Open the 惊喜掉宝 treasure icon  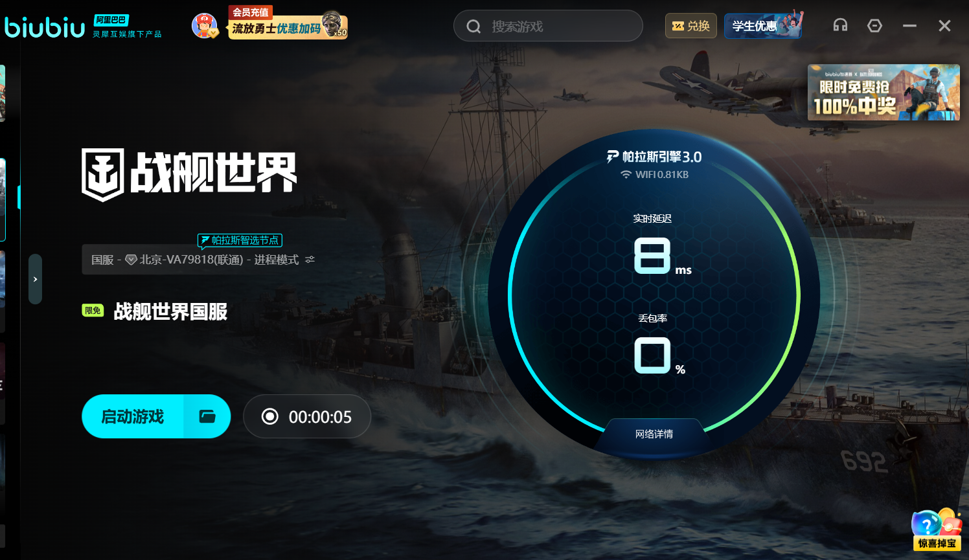937,529
